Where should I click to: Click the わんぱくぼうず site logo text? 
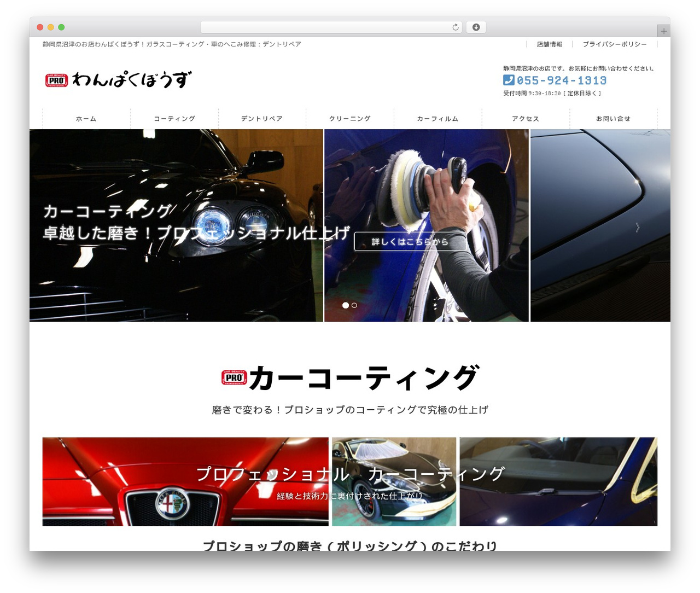[x=132, y=80]
